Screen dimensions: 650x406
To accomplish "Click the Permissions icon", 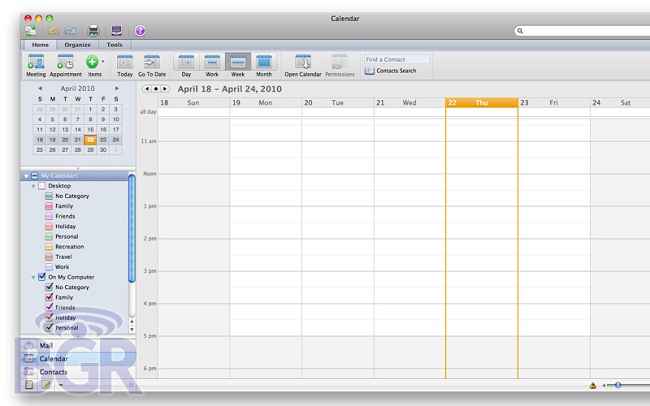I will (340, 62).
